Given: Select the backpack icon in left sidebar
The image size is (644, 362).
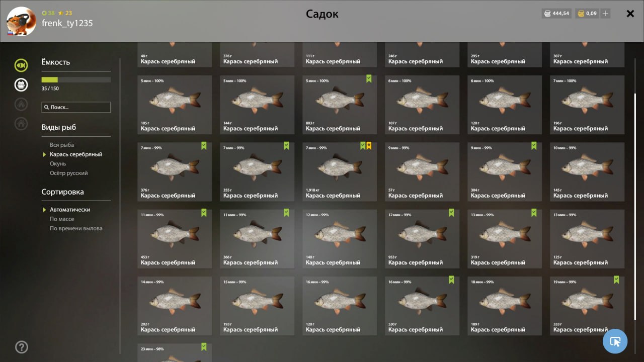Looking at the screenshot, I should tap(21, 84).
